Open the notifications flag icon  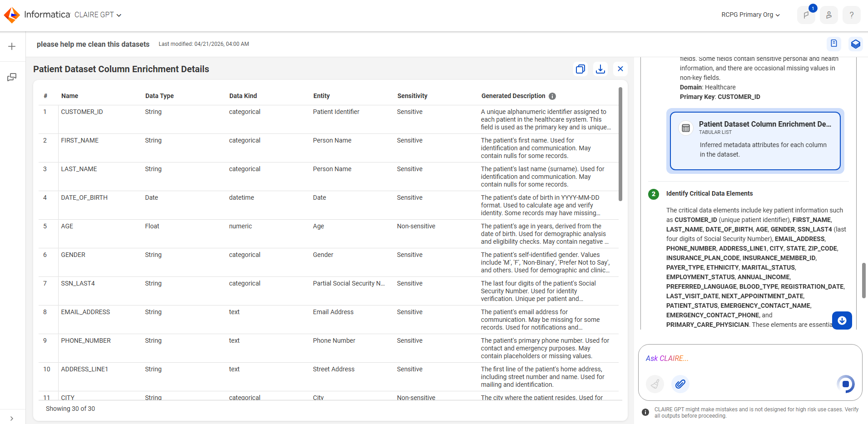click(x=806, y=15)
